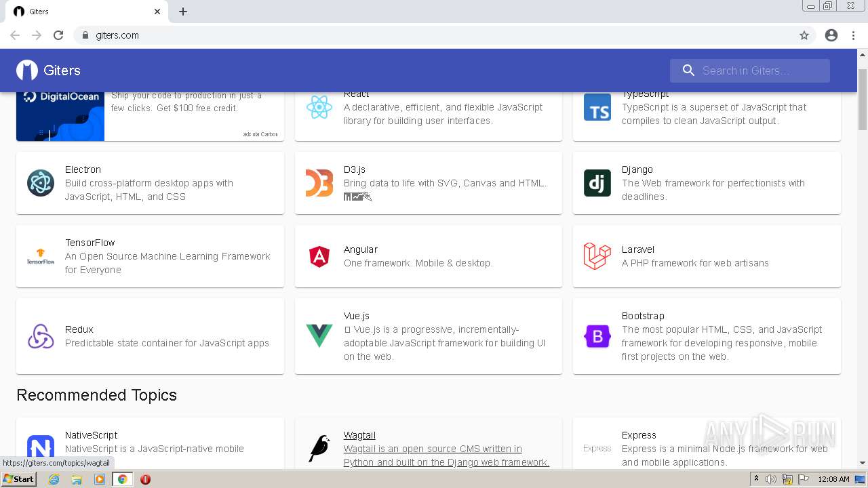Show hidden tray icons arrow
This screenshot has width=868, height=488.
[756, 479]
